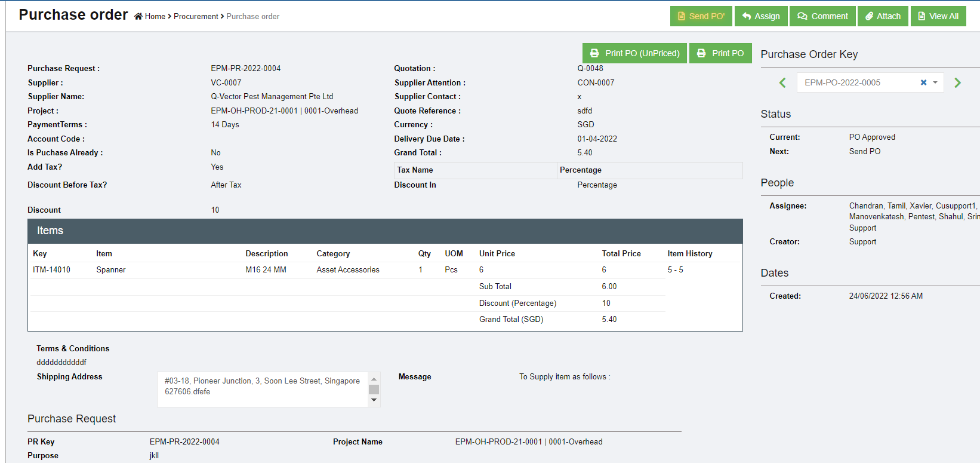Click the Print PO button

pos(720,53)
